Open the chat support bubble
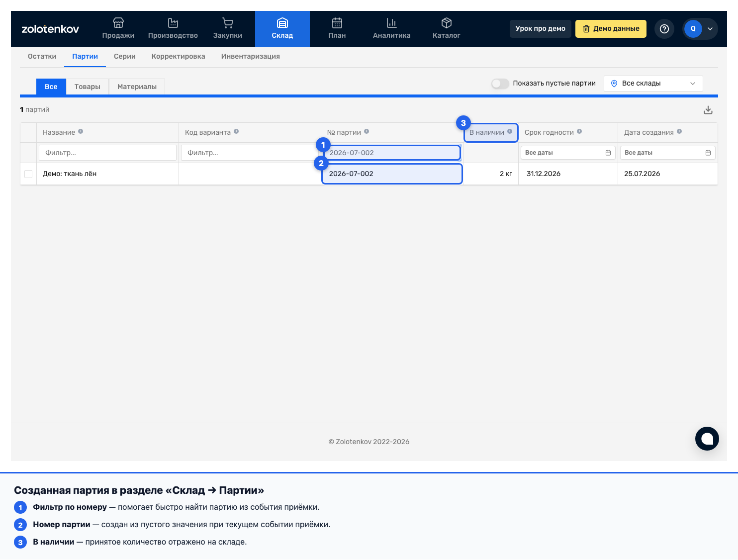The image size is (738, 560). [707, 439]
